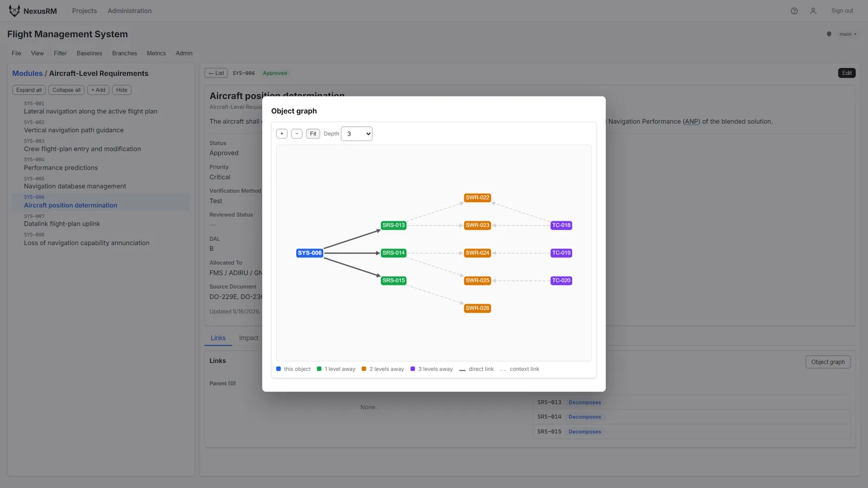
Task: Click Sign out
Action: [842, 11]
